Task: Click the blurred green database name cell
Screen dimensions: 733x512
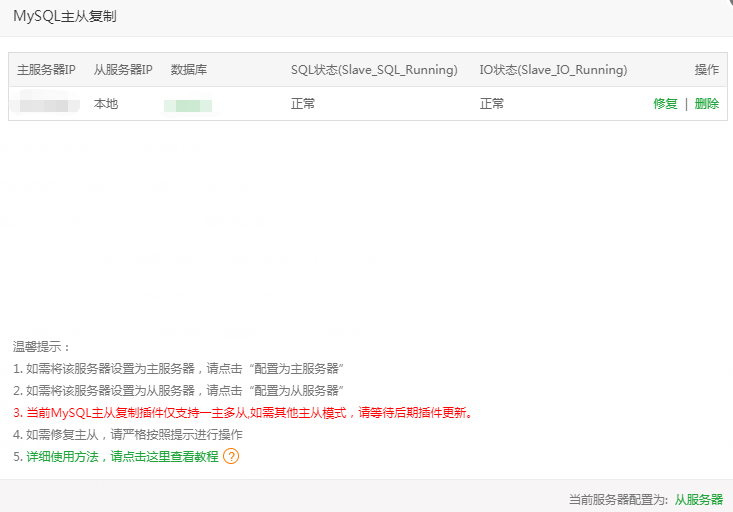Action: coord(188,105)
